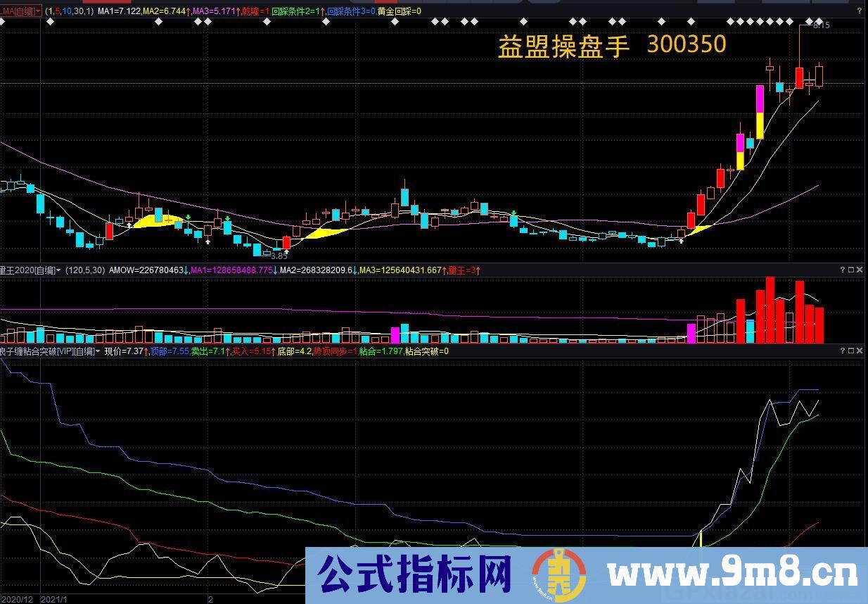868x604 pixels.
Task: Click the MA3=5.171 value
Action: pyautogui.click(x=213, y=11)
